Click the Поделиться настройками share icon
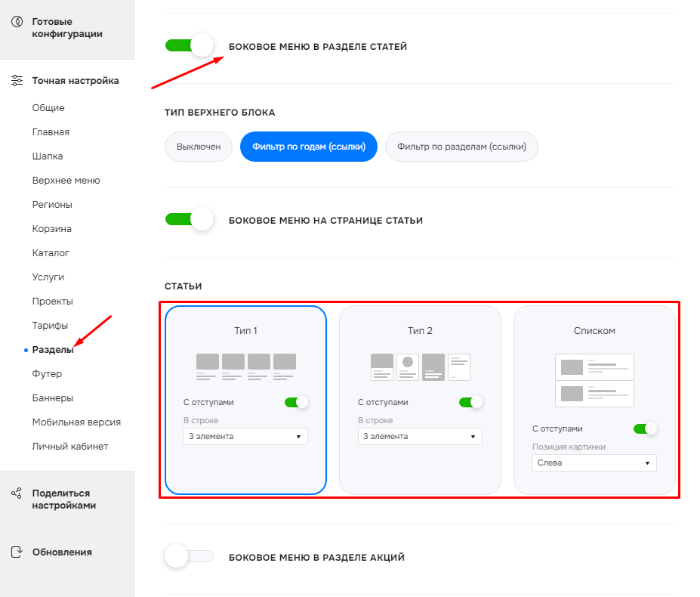Screen dimensions: 700x597 click(17, 493)
